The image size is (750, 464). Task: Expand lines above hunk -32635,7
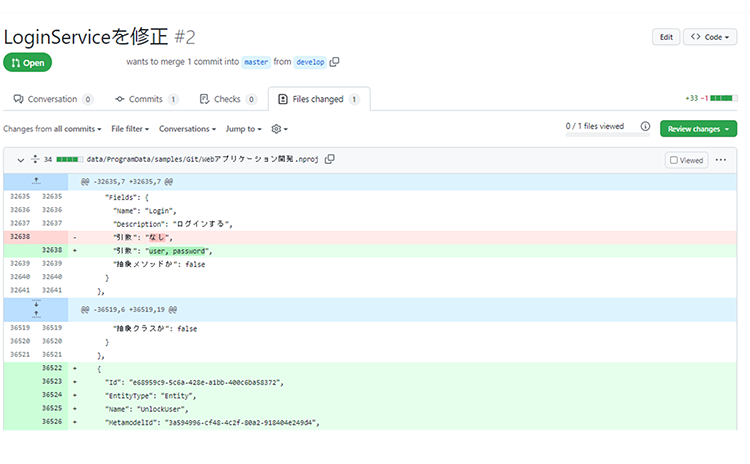coord(36,181)
